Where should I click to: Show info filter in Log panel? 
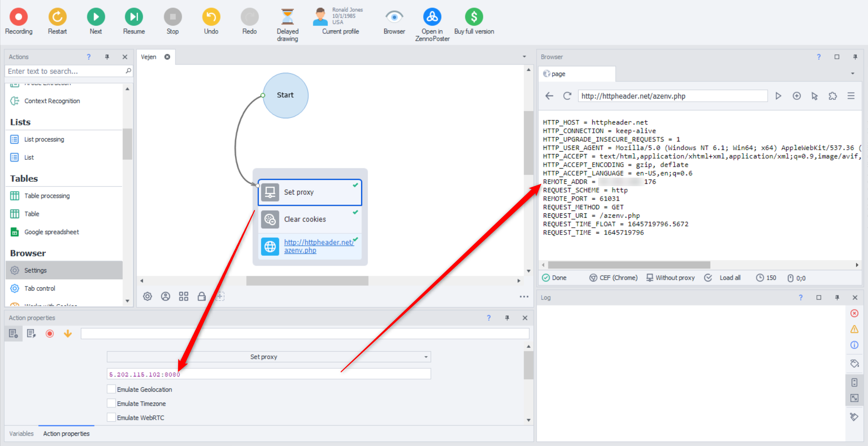[x=854, y=345]
